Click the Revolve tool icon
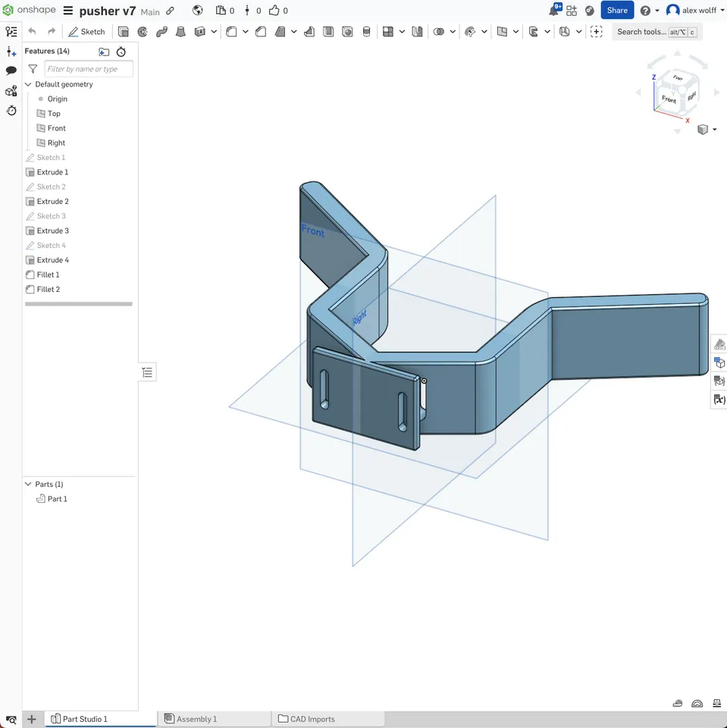The image size is (727, 728). pyautogui.click(x=143, y=32)
